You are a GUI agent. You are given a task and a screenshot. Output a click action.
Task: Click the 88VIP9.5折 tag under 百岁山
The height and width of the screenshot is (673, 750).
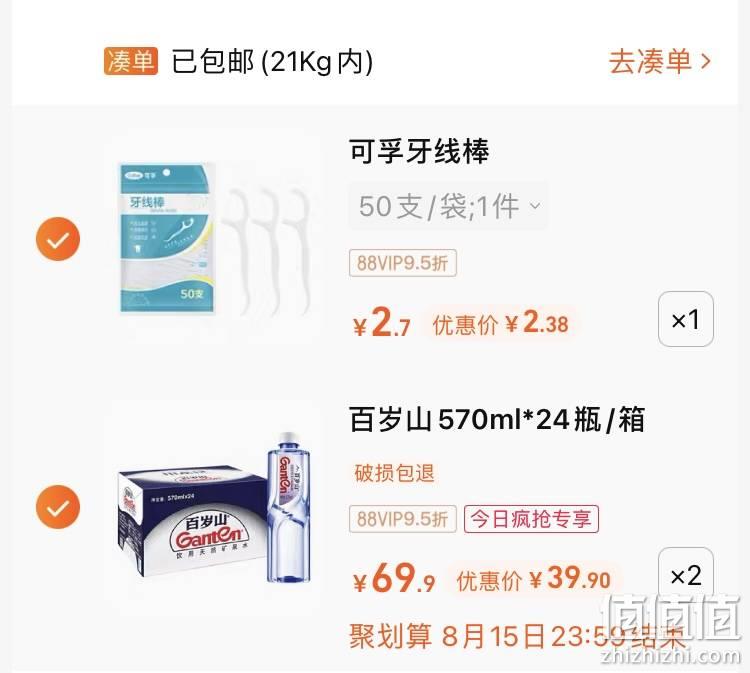pyautogui.click(x=403, y=519)
